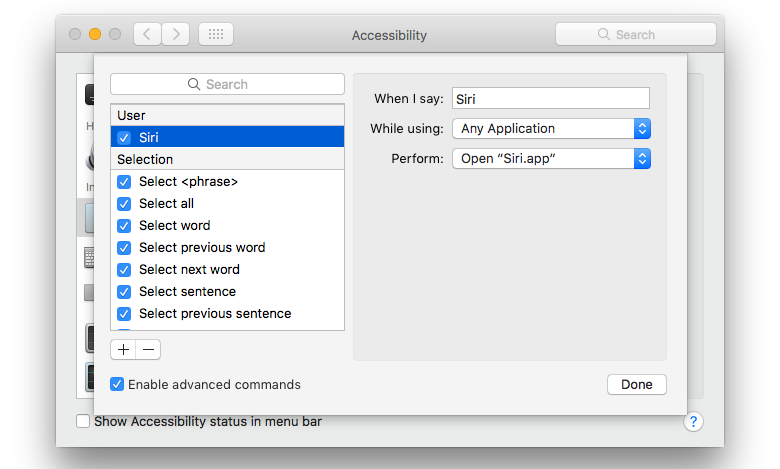Image resolution: width=780 pixels, height=469 pixels.
Task: Click the back navigation arrow
Action: point(147,34)
